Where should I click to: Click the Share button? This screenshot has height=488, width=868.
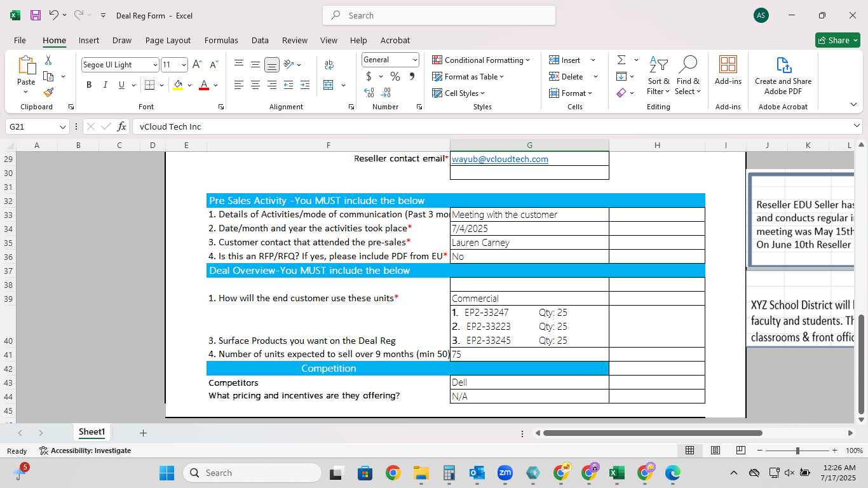(x=837, y=40)
